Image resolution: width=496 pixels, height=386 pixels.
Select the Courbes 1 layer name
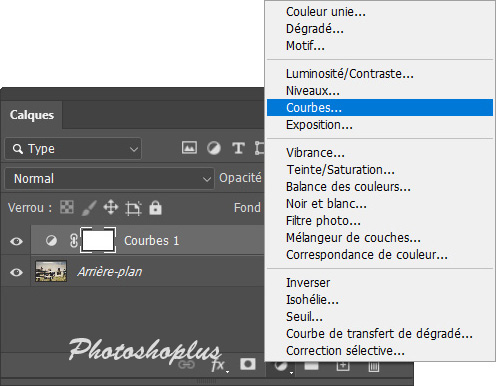[x=151, y=241]
